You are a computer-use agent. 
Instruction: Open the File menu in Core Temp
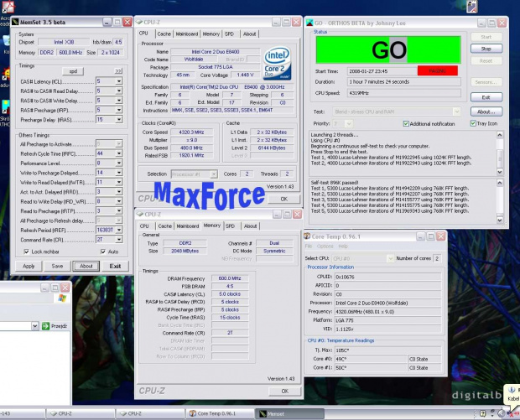point(309,246)
